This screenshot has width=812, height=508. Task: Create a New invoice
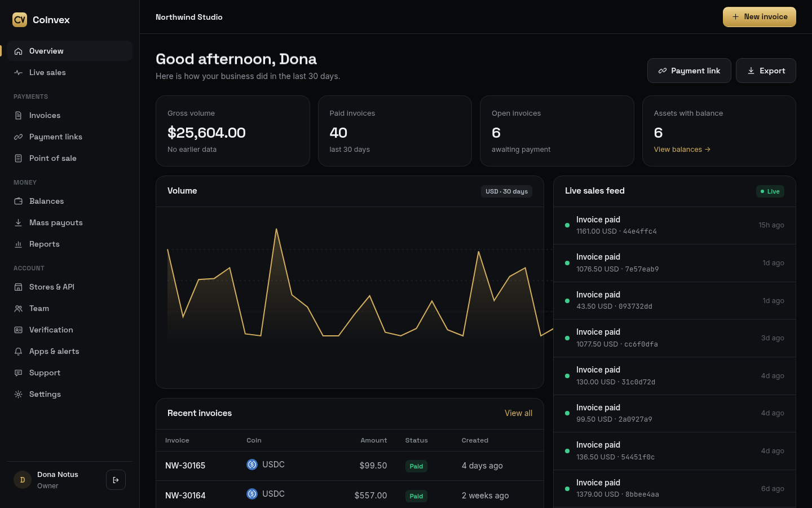[x=760, y=17]
